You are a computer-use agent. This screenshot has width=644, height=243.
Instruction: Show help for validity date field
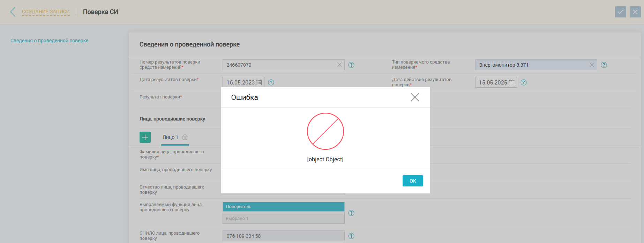(x=524, y=82)
